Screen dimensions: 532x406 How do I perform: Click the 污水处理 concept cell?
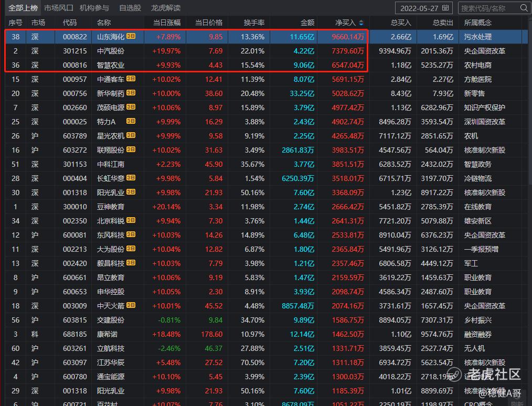coord(478,37)
